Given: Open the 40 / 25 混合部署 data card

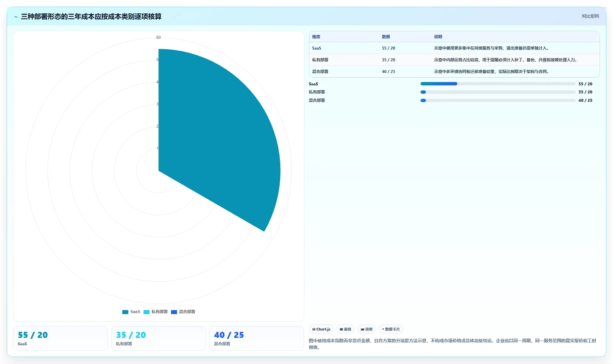Looking at the screenshot, I should (x=256, y=338).
